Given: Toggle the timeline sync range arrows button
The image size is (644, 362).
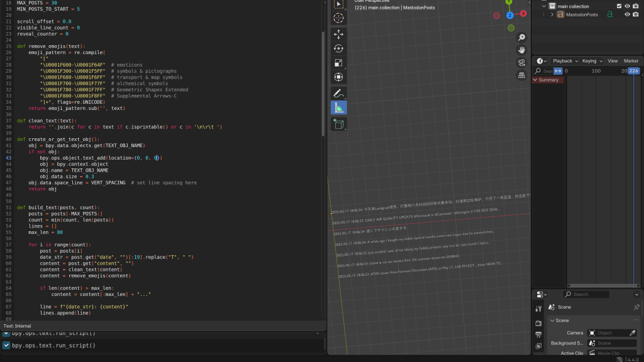Looking at the screenshot, I should [x=558, y=71].
